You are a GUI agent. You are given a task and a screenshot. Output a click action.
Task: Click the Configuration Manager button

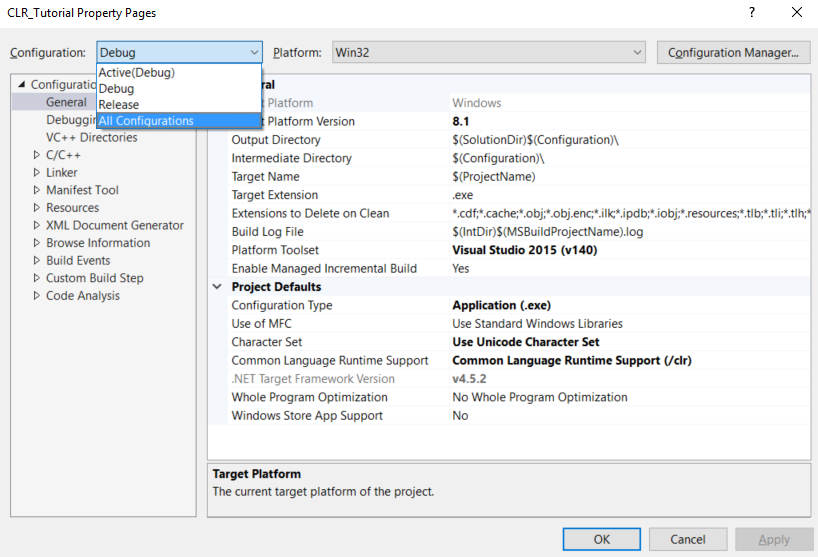(x=732, y=53)
